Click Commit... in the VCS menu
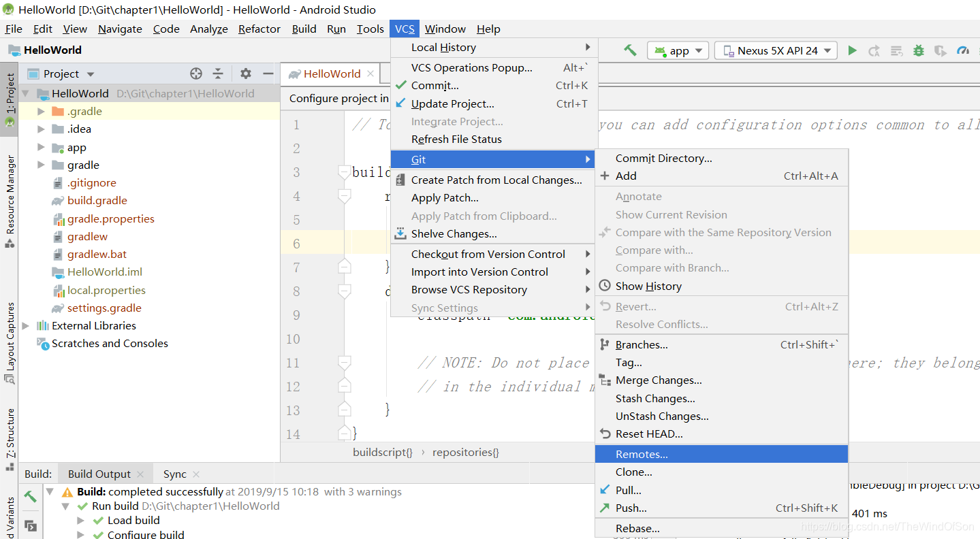Viewport: 980px width, 539px height. (x=494, y=86)
